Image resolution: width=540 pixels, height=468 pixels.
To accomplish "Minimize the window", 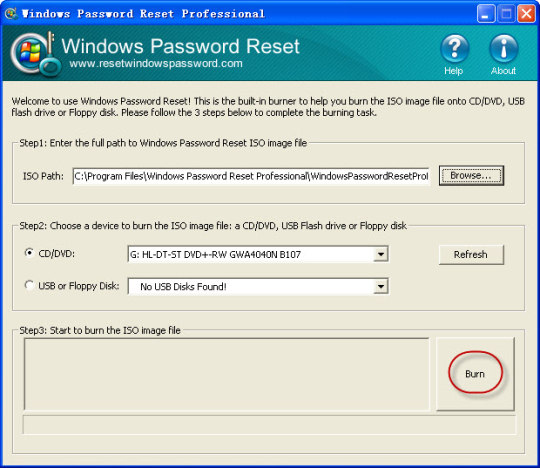I will tap(486, 14).
